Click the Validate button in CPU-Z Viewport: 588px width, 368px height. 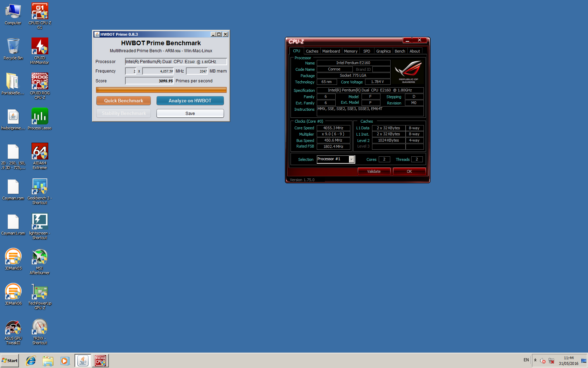coord(374,171)
